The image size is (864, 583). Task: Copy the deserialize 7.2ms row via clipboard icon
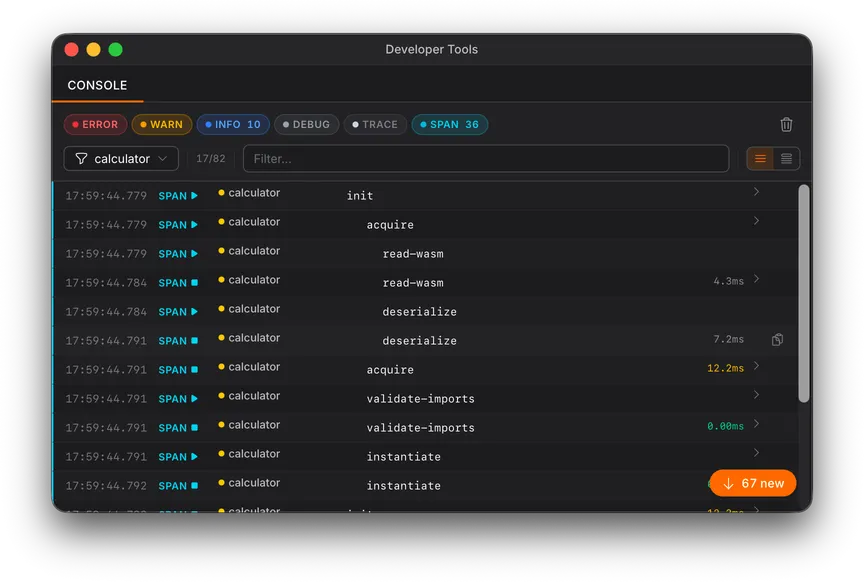(x=777, y=339)
